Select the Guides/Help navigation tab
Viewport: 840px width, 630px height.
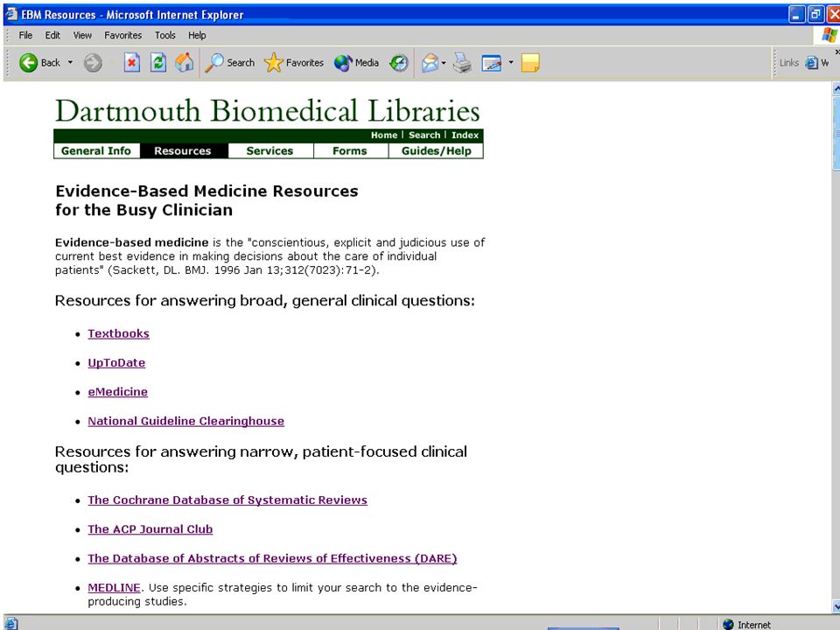[x=437, y=151]
